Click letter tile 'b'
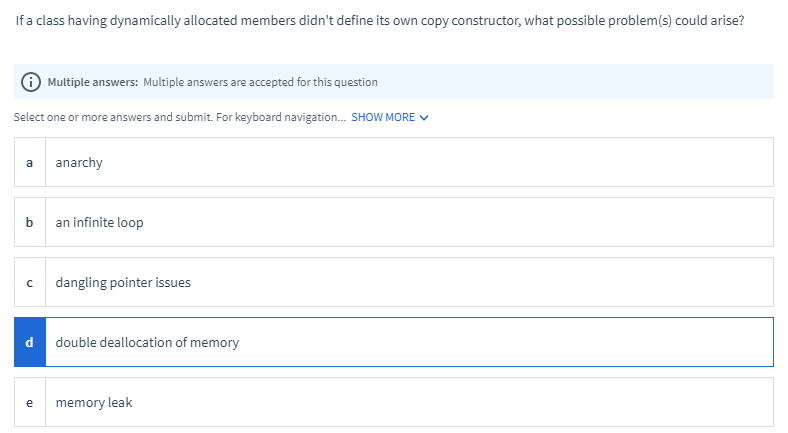 pyautogui.click(x=30, y=222)
